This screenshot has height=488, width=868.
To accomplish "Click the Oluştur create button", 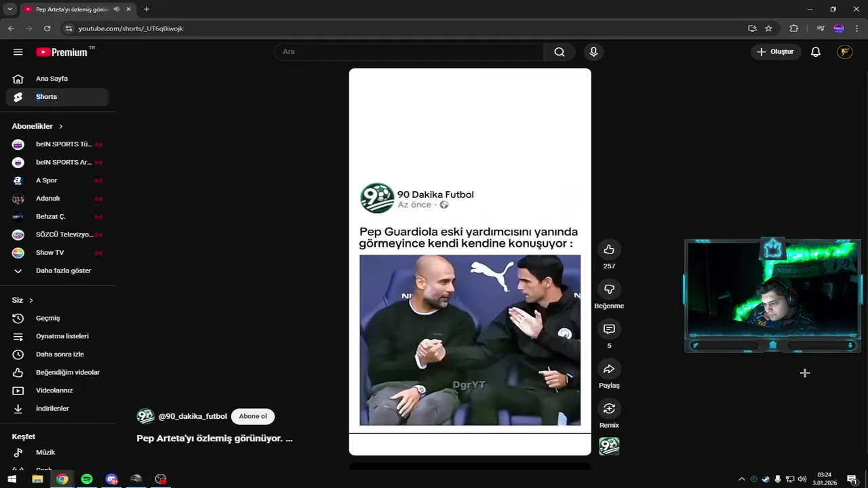I will pos(776,52).
